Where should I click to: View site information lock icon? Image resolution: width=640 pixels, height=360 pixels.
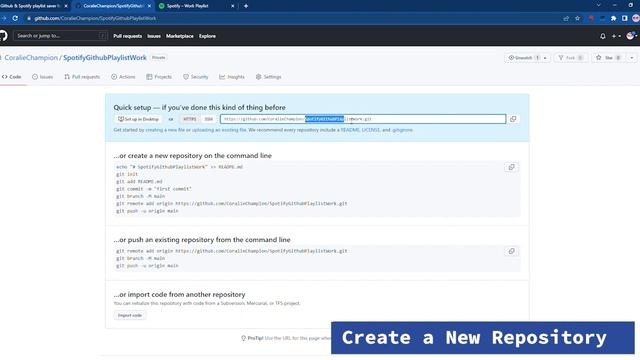(x=29, y=18)
